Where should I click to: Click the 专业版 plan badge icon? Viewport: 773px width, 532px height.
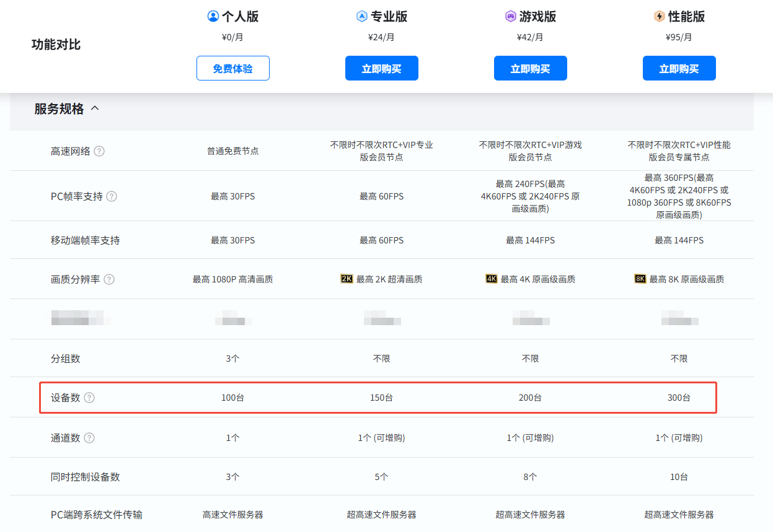(x=362, y=17)
